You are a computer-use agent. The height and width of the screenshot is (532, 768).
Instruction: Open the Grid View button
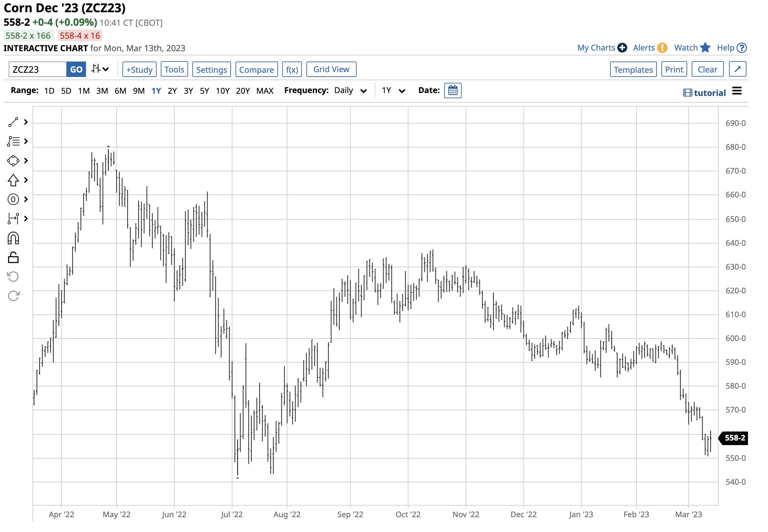coord(331,69)
